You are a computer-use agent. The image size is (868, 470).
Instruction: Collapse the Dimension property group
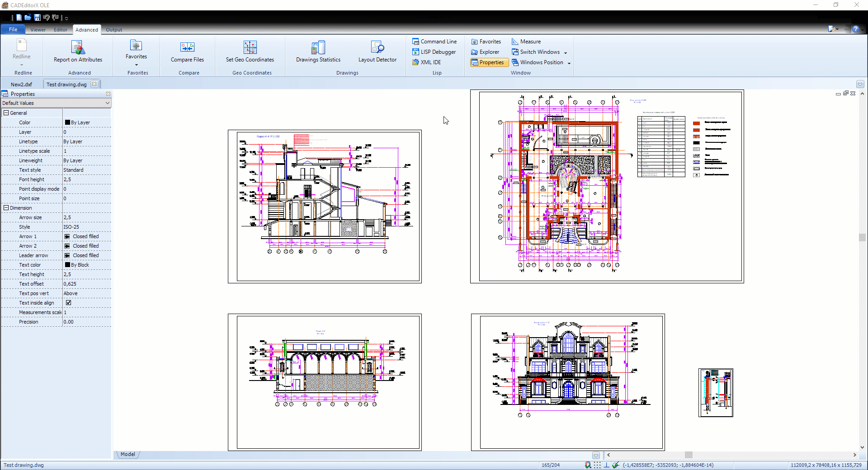point(6,208)
